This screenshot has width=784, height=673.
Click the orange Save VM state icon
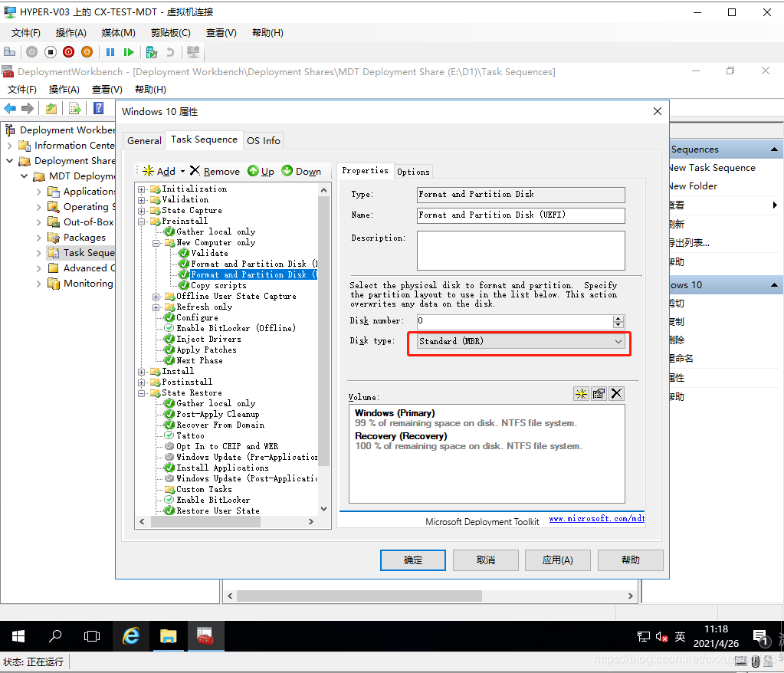[x=87, y=52]
